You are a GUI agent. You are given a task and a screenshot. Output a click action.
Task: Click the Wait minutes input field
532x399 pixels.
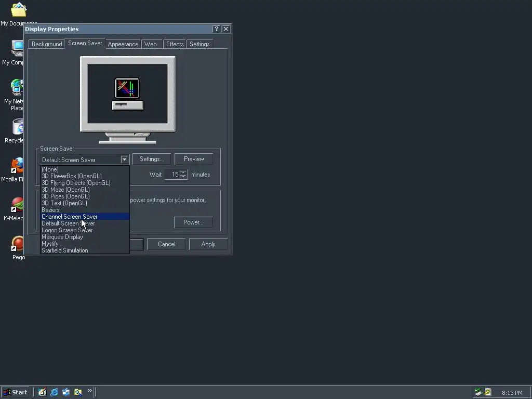[172, 175]
